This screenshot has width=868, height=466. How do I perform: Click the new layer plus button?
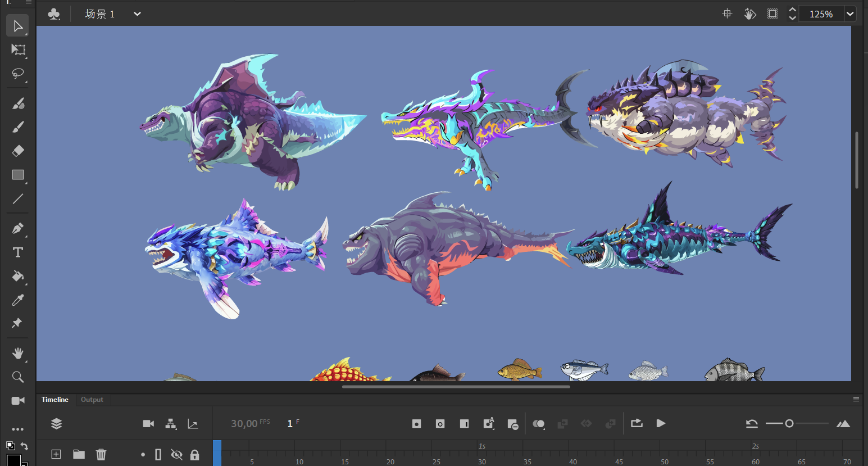coord(56,454)
